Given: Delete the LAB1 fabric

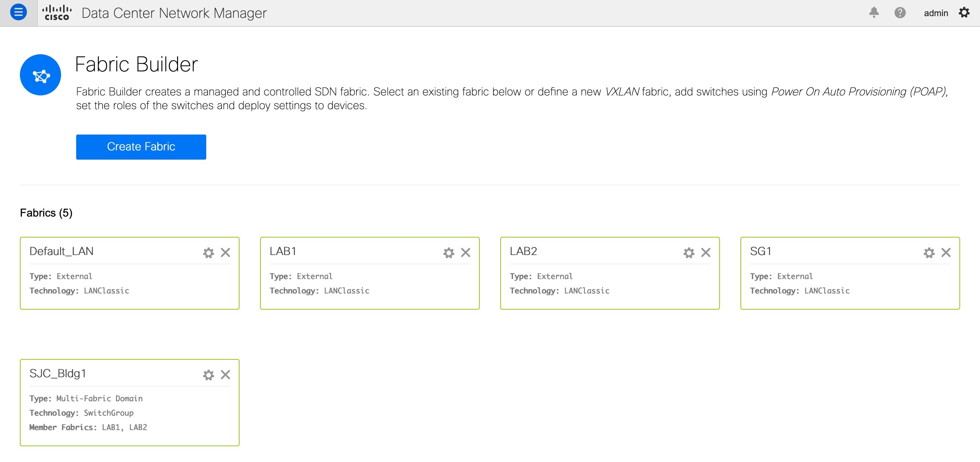Looking at the screenshot, I should coord(466,252).
